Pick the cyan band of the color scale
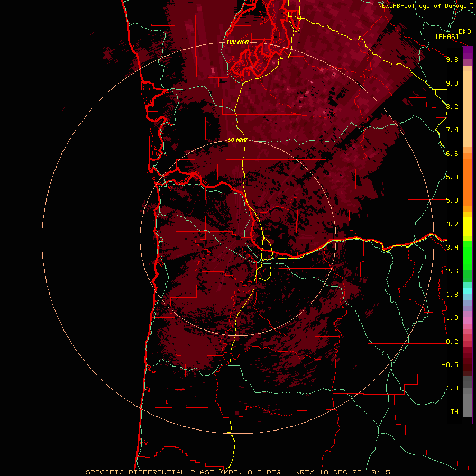The image size is (476, 476). tap(467, 290)
